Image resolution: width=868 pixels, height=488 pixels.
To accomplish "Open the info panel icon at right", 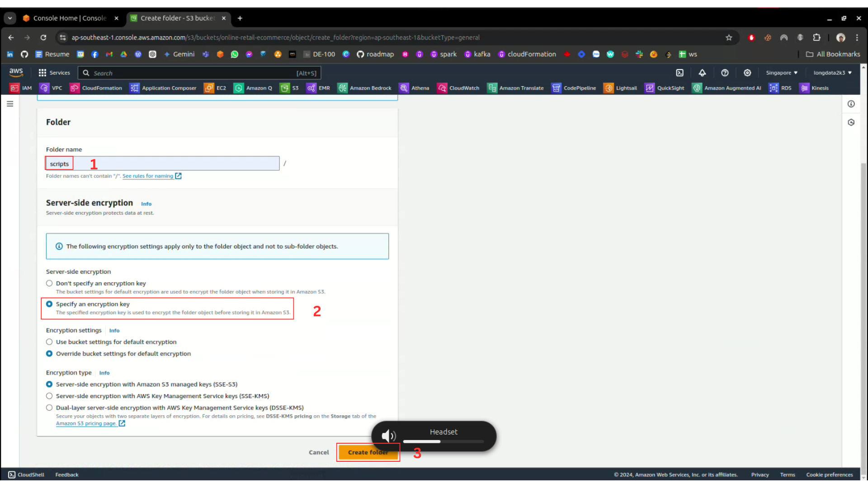I will click(x=851, y=104).
